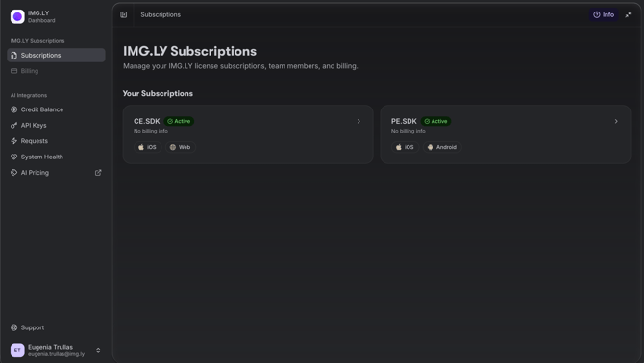The height and width of the screenshot is (363, 644).
Task: Open Support link
Action: 56,327
